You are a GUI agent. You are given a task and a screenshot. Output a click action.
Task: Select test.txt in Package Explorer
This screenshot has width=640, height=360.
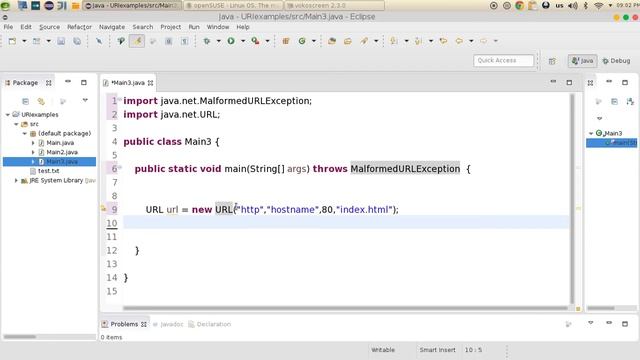coord(49,171)
